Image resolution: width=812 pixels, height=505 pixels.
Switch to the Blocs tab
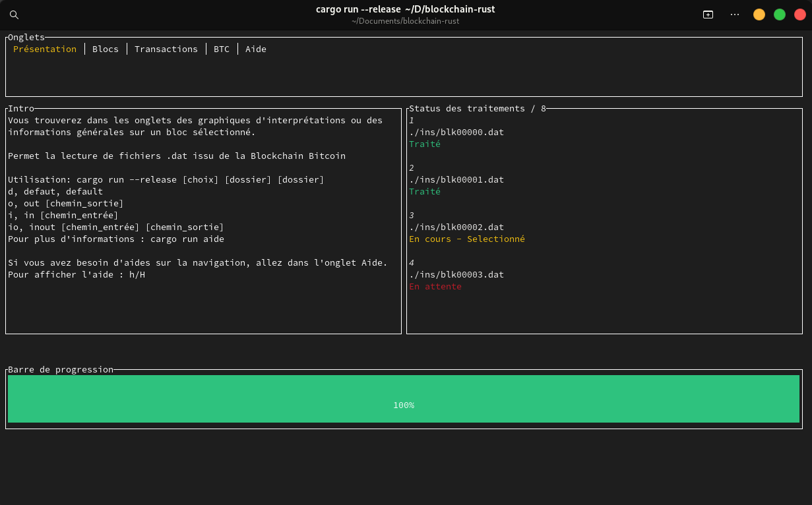click(106, 49)
